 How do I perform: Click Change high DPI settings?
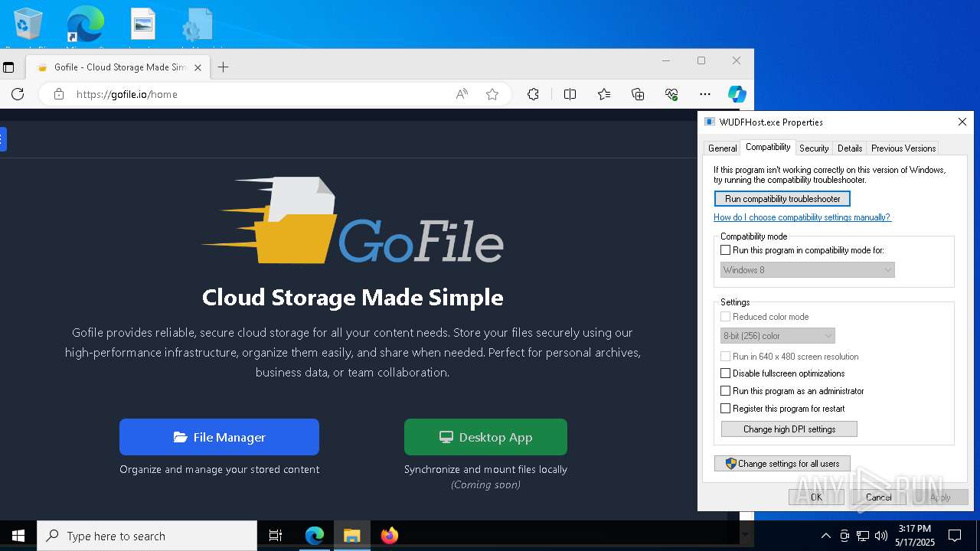(x=789, y=429)
